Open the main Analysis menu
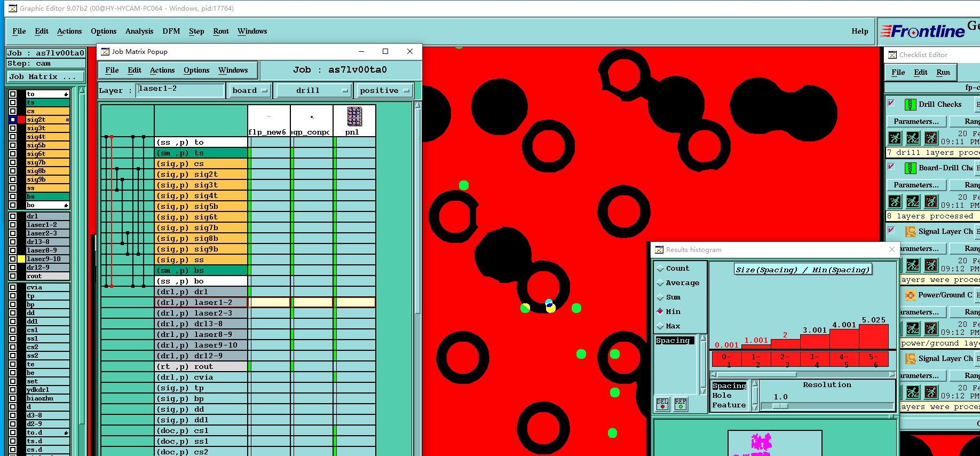Viewport: 980px width, 456px height. pos(139,32)
